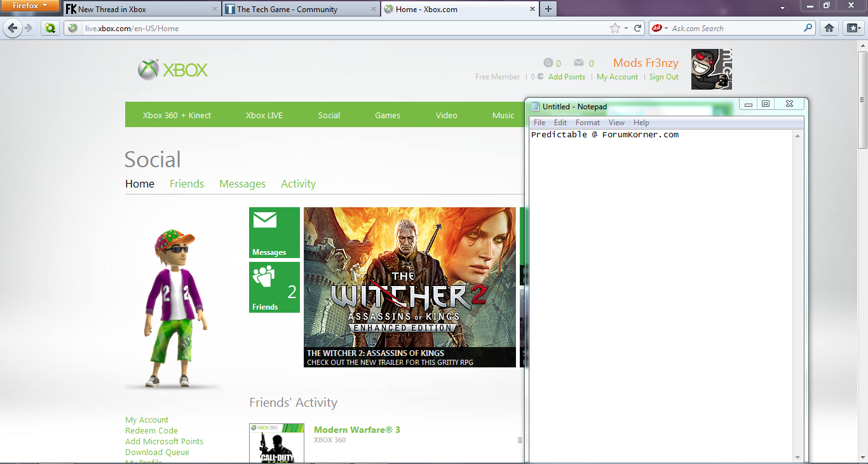Open a new tab with the plus button
Viewport: 868px width, 464px height.
548,9
